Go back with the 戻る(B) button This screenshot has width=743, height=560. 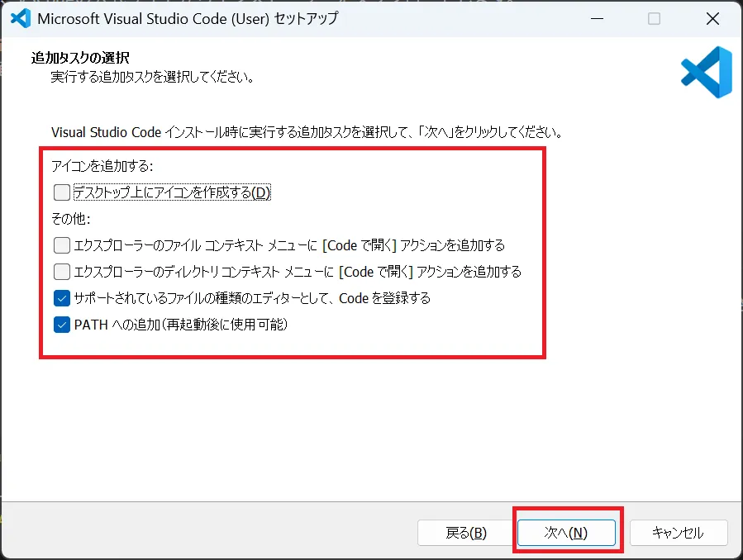point(466,533)
